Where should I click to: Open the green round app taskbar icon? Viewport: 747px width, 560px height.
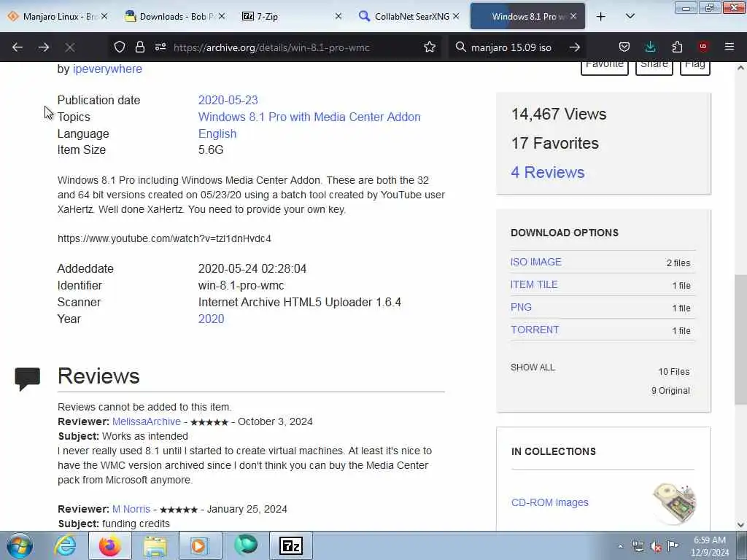tap(246, 545)
